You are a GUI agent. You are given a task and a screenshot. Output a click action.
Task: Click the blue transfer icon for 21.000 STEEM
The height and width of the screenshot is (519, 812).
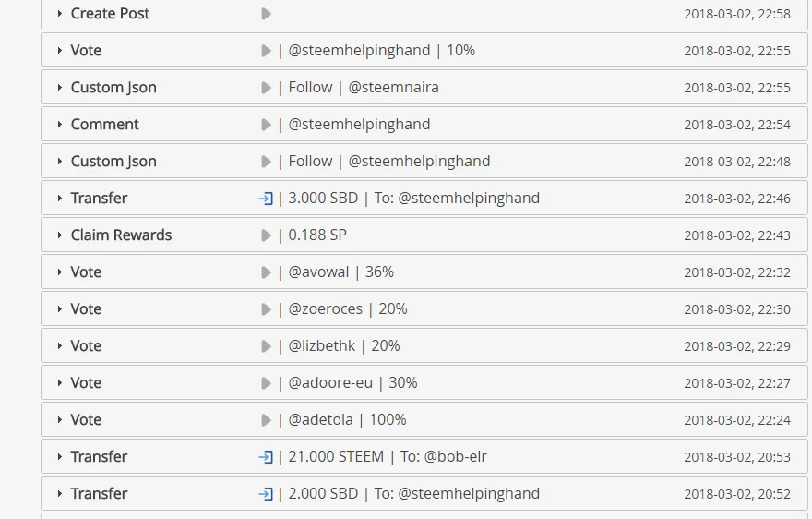(x=266, y=457)
